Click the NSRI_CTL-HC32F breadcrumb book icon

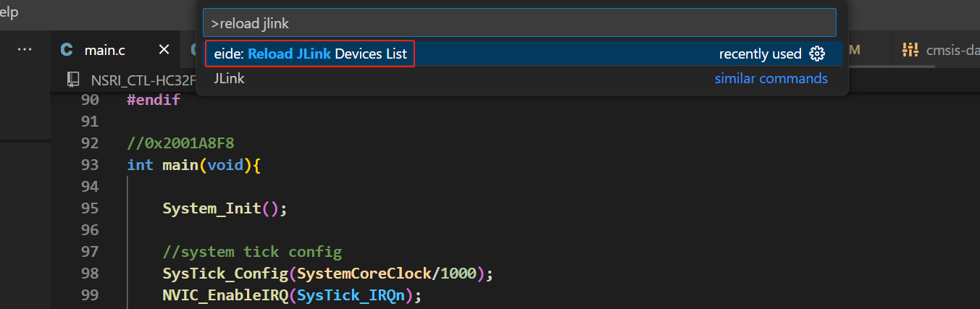pyautogui.click(x=73, y=78)
